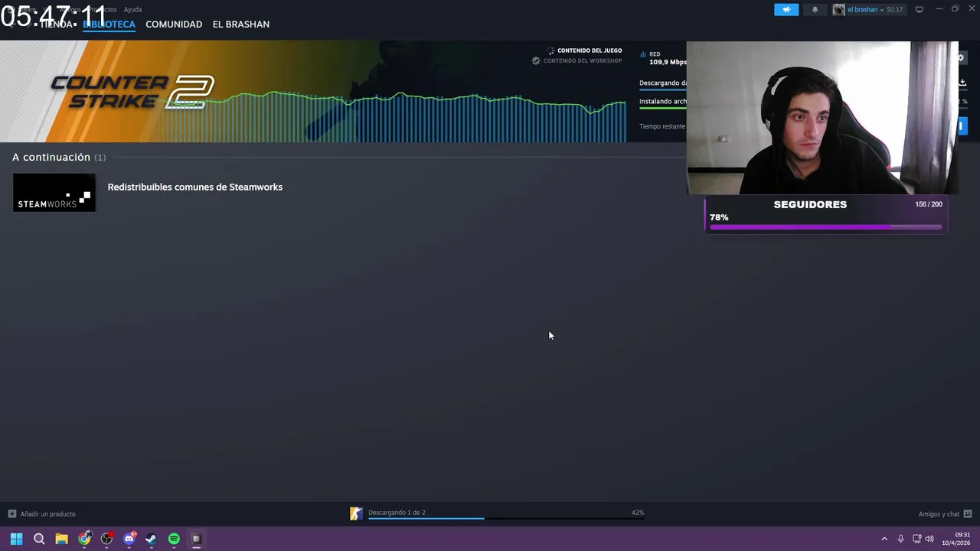Image resolution: width=980 pixels, height=551 pixels.
Task: Click the disk download icon at right
Action: pyautogui.click(x=962, y=82)
